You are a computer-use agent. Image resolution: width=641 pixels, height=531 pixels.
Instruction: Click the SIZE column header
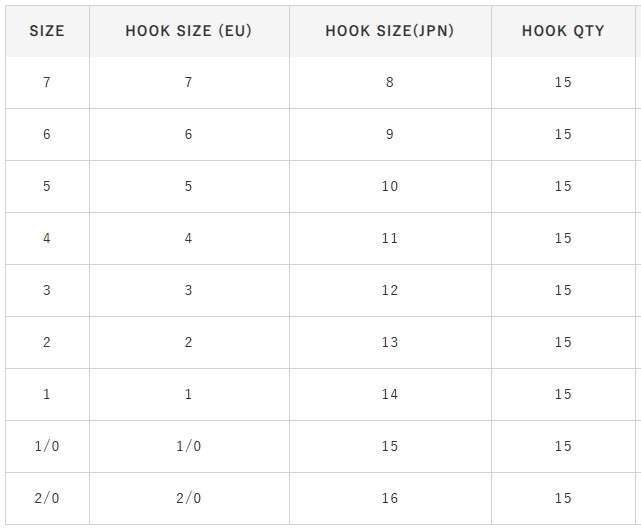[47, 31]
